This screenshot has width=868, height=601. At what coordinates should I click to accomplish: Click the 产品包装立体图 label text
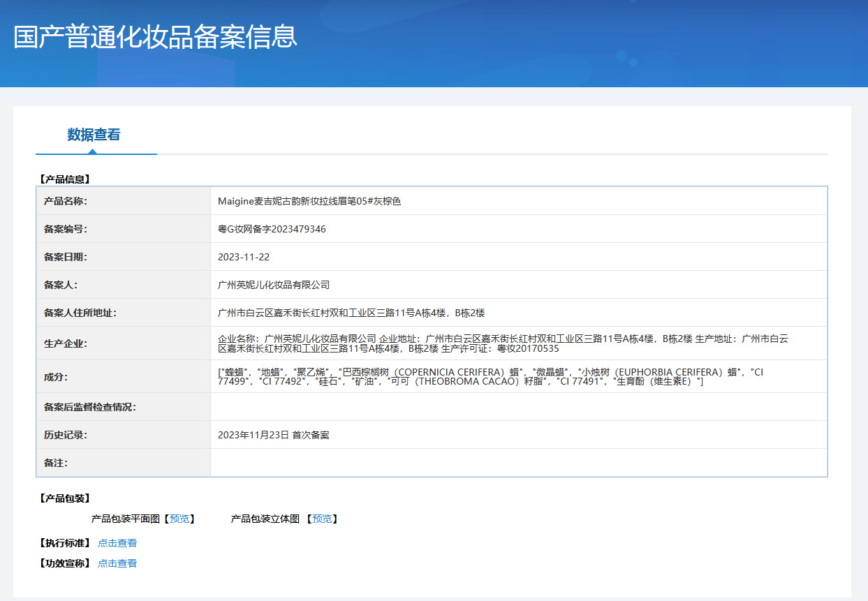265,519
